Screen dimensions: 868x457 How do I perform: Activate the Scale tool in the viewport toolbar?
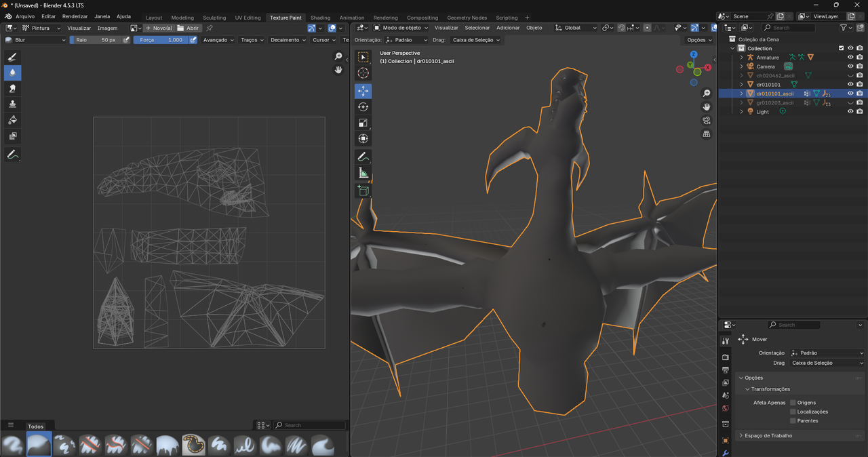363,123
